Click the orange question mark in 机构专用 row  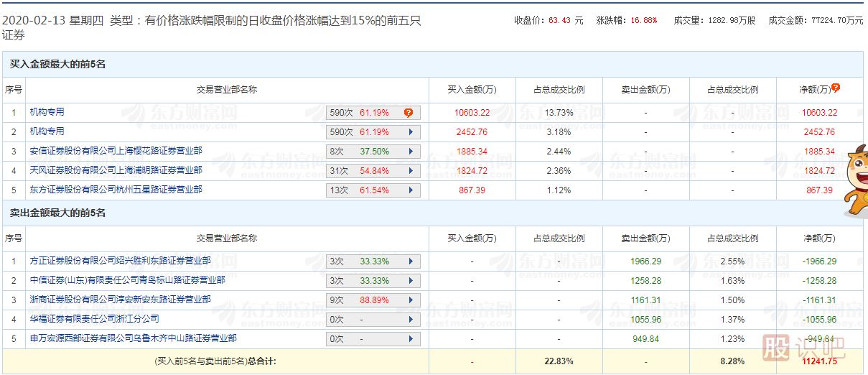(x=408, y=113)
